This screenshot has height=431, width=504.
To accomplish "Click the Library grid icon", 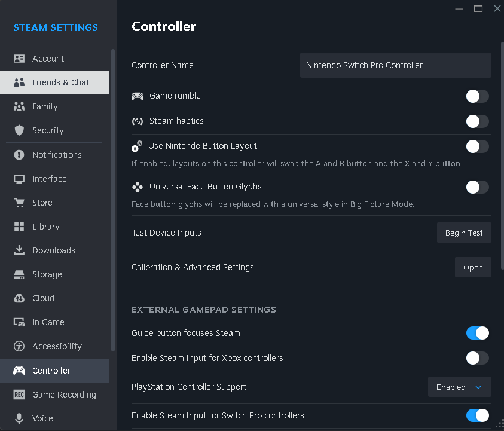I will pyautogui.click(x=19, y=227).
